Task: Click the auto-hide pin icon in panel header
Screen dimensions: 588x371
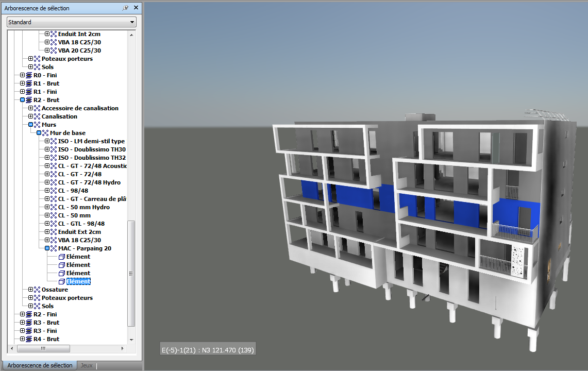Action: [126, 8]
